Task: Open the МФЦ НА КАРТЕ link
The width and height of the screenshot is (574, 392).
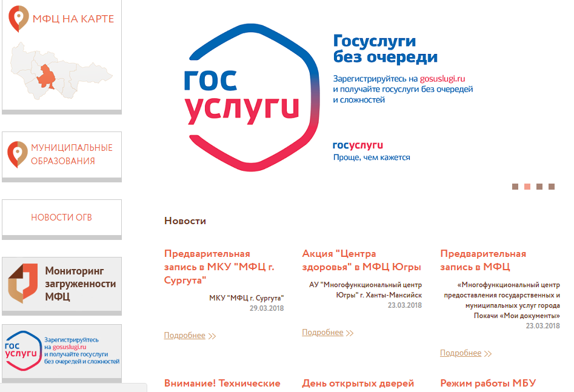Action: coord(73,19)
